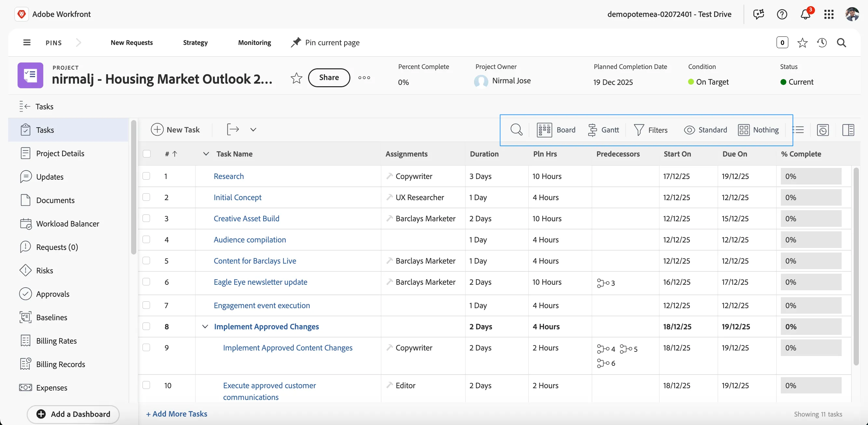Select the checkbox for Research task

[146, 176]
